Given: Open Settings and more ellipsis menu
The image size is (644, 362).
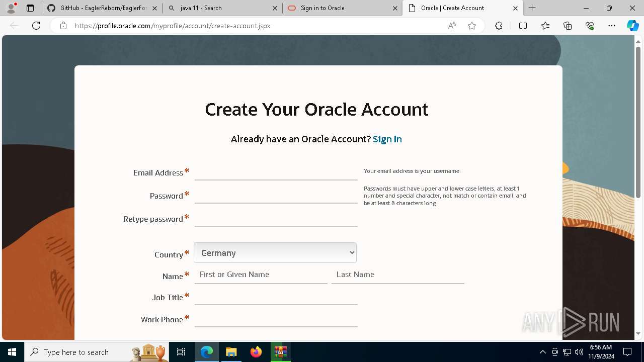Looking at the screenshot, I should [x=612, y=26].
